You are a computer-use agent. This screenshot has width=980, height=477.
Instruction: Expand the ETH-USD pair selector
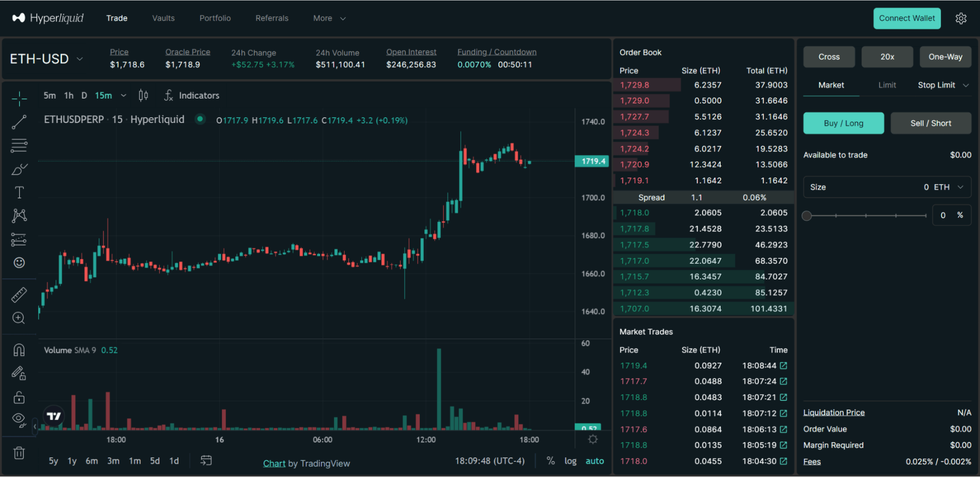pos(79,59)
